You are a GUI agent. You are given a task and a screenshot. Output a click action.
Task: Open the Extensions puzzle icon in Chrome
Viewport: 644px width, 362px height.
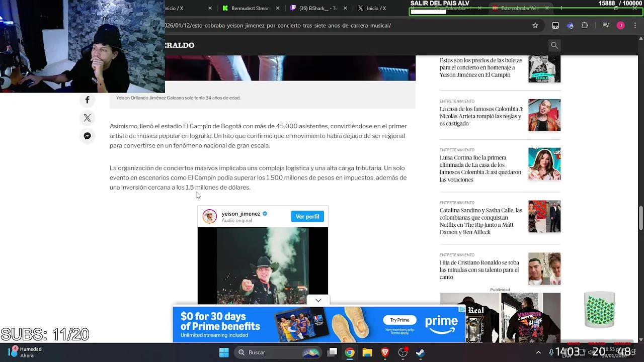(x=585, y=25)
